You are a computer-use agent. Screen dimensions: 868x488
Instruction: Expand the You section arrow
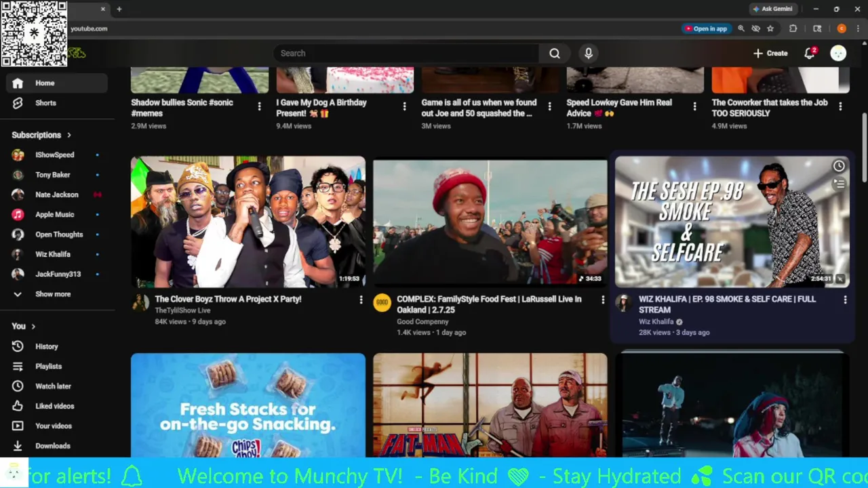[x=33, y=326]
